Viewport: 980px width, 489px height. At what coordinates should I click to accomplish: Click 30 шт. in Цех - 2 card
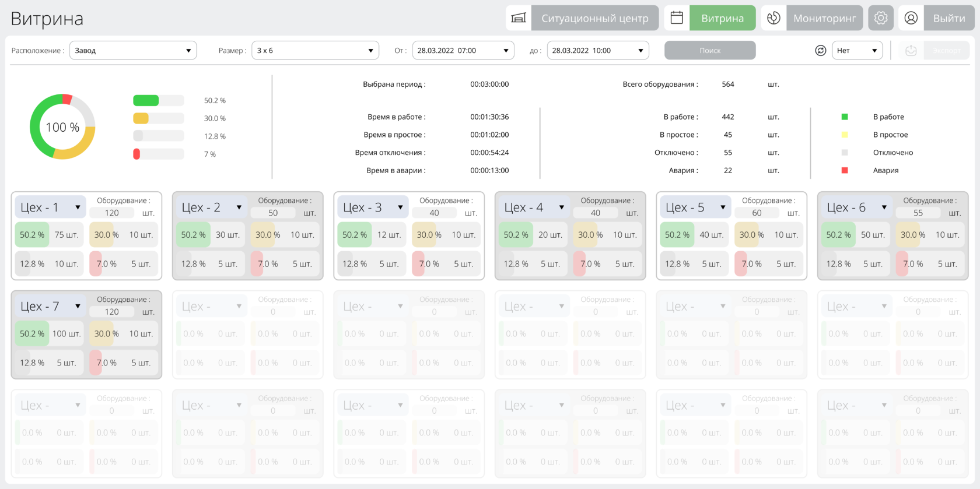(228, 235)
